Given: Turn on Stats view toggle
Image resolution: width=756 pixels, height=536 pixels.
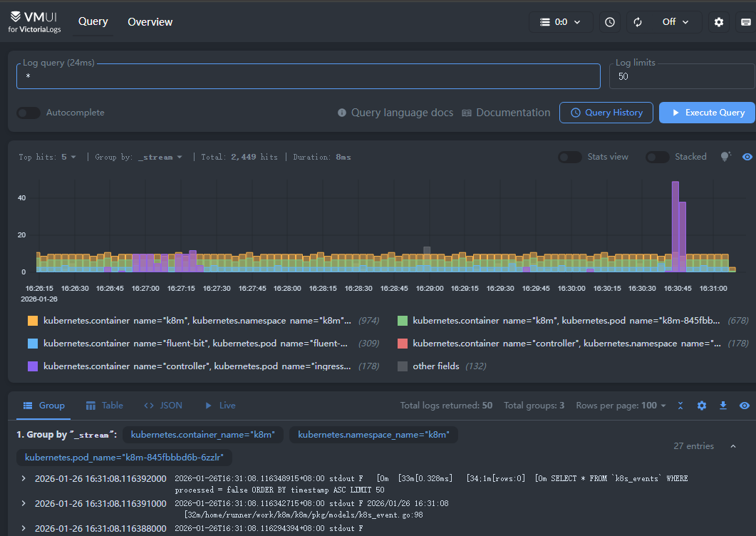Looking at the screenshot, I should pos(569,157).
